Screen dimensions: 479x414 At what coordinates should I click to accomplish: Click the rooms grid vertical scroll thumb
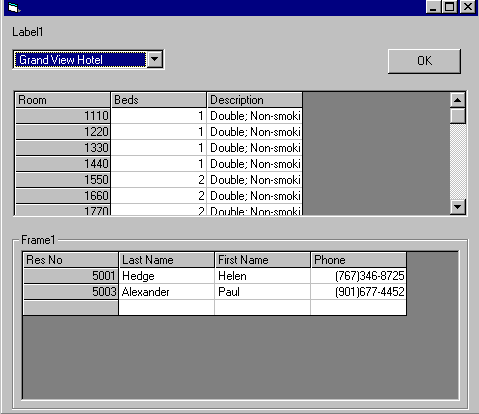coord(458,115)
